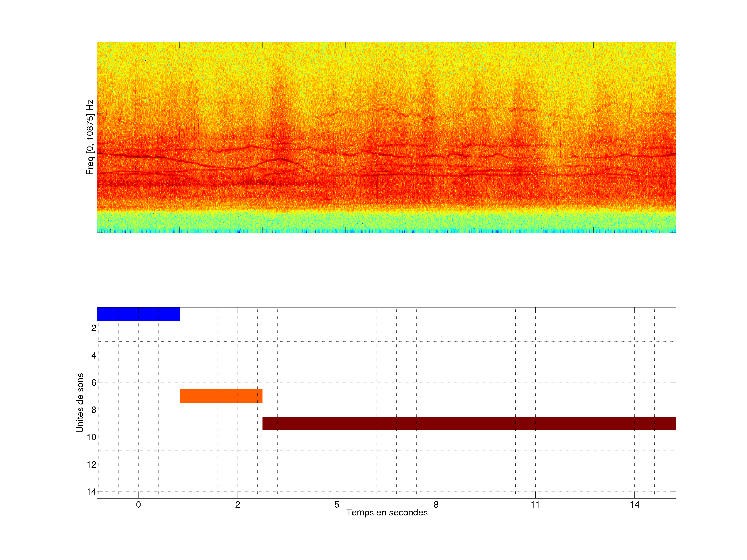Select x-axis tick label 5

(337, 505)
